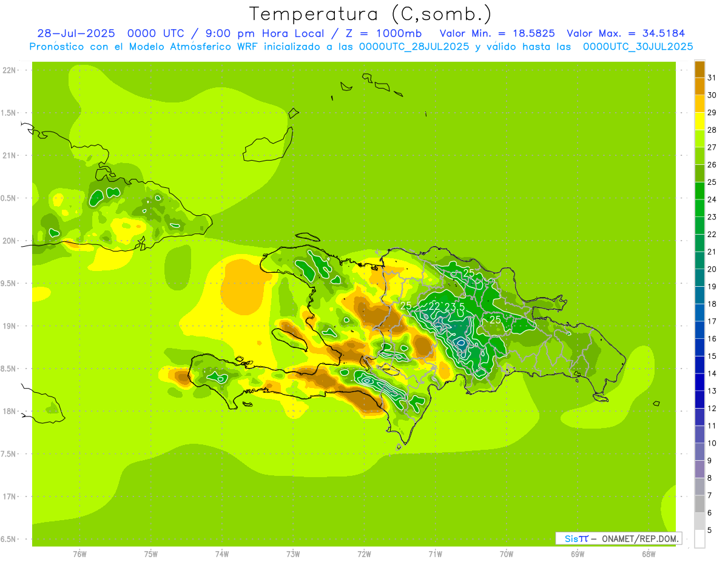Pick the orange legend swatch between 30 and 31
Screen dimensions: 728x562
pos(699,86)
